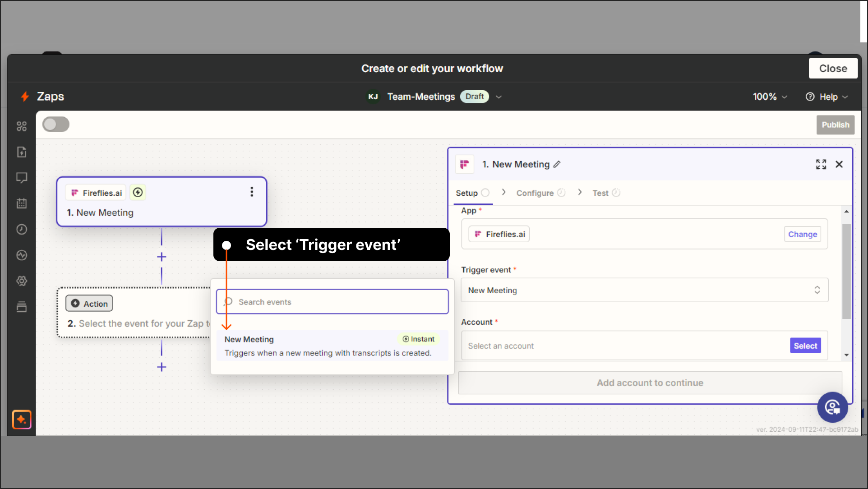This screenshot has height=489, width=868.
Task: Select the step 2 Action placeholder card
Action: [x=134, y=312]
